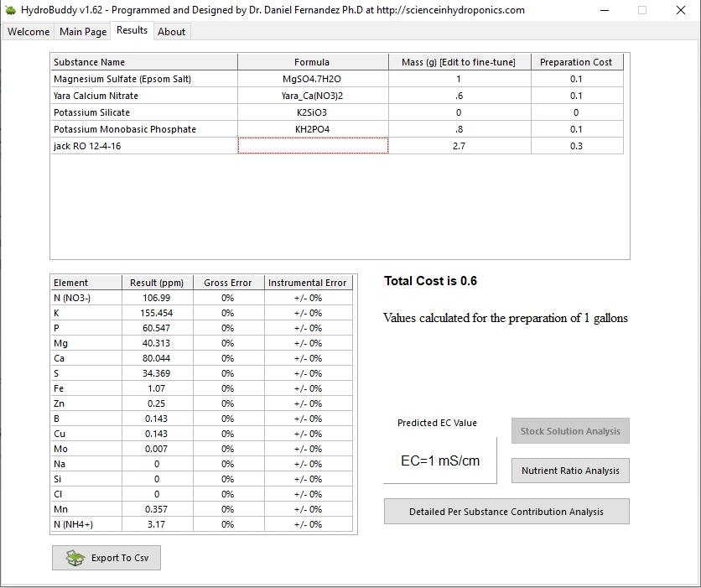Click the MgSO4.7H2O formula cell
This screenshot has height=588, width=701.
(313, 79)
